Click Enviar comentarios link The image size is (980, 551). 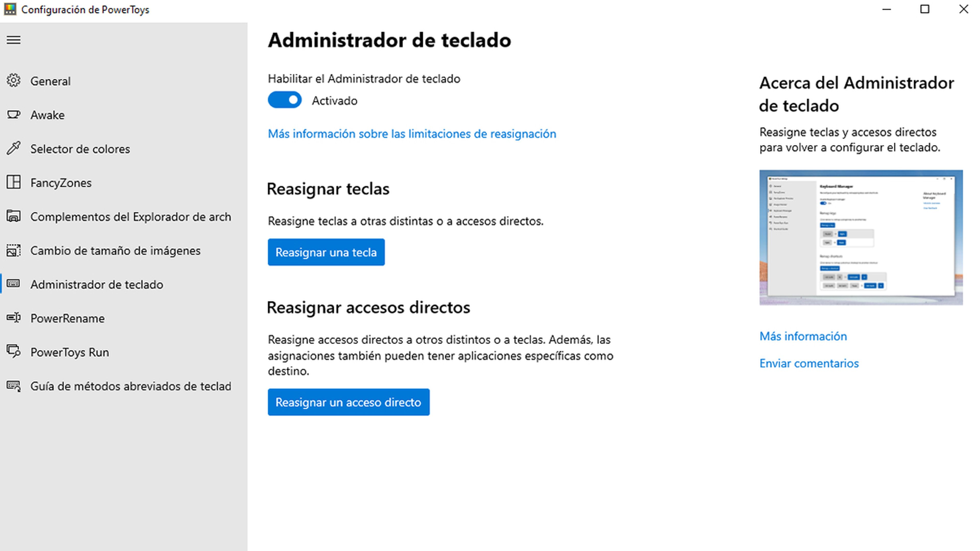(809, 363)
